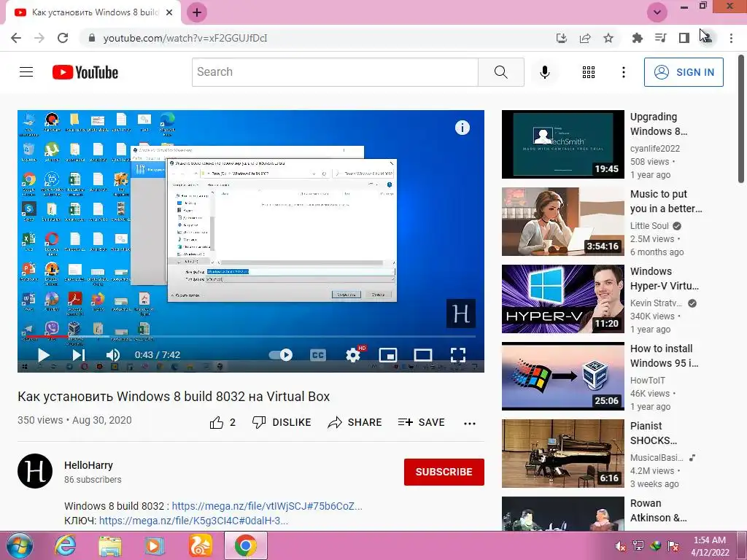Open the Chrome extensions puzzle icon

coord(637,38)
